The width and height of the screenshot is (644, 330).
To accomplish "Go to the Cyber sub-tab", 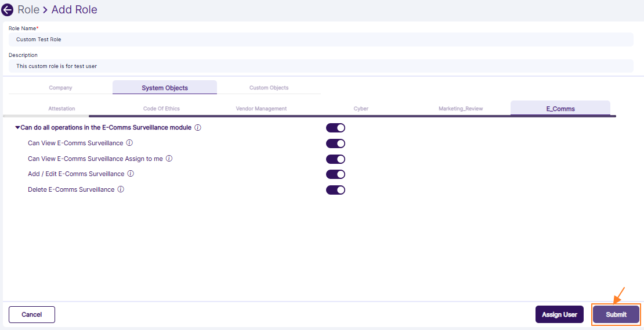I will [x=361, y=109].
